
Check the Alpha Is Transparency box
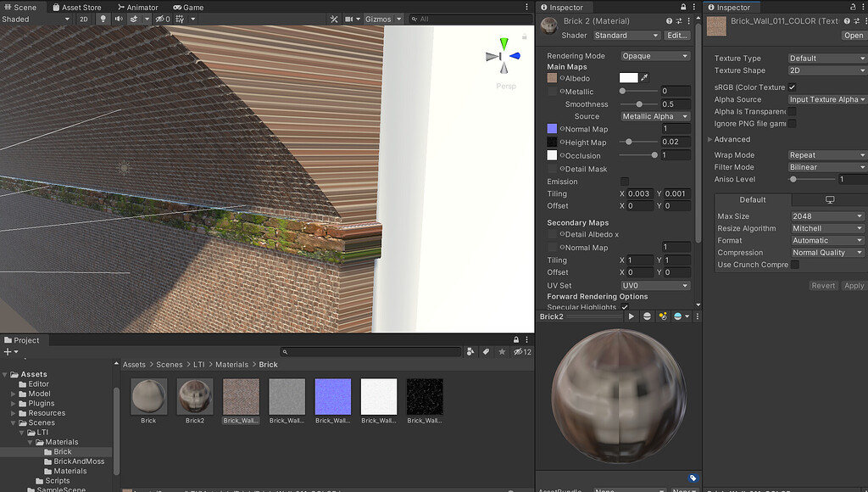pyautogui.click(x=792, y=111)
